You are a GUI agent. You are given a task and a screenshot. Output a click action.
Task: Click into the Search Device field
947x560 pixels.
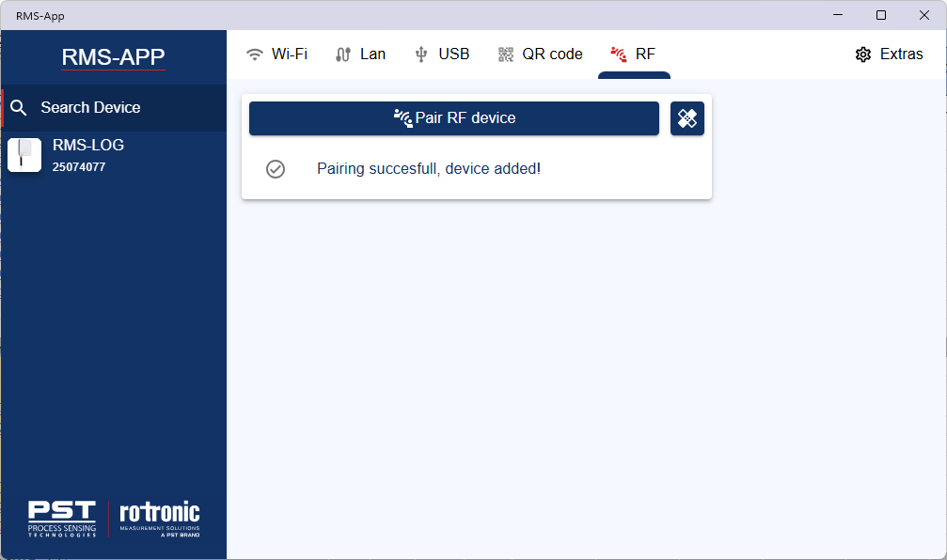(90, 108)
